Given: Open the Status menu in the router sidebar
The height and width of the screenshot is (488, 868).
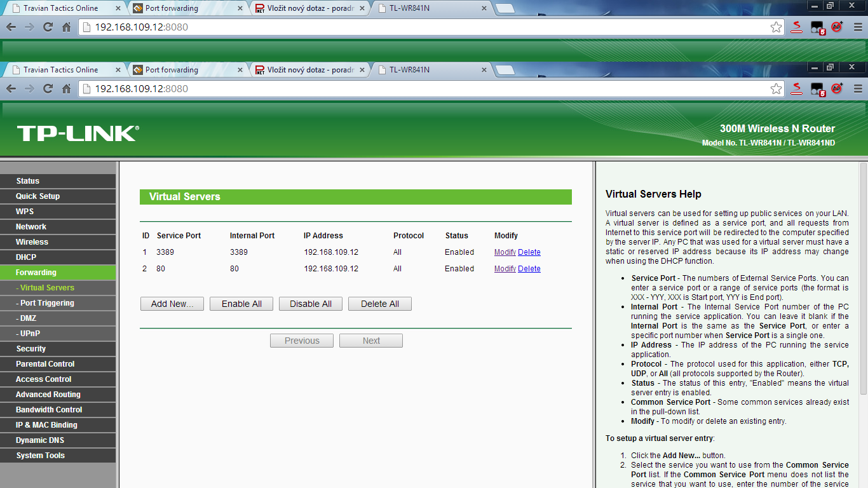Looking at the screenshot, I should [58, 181].
